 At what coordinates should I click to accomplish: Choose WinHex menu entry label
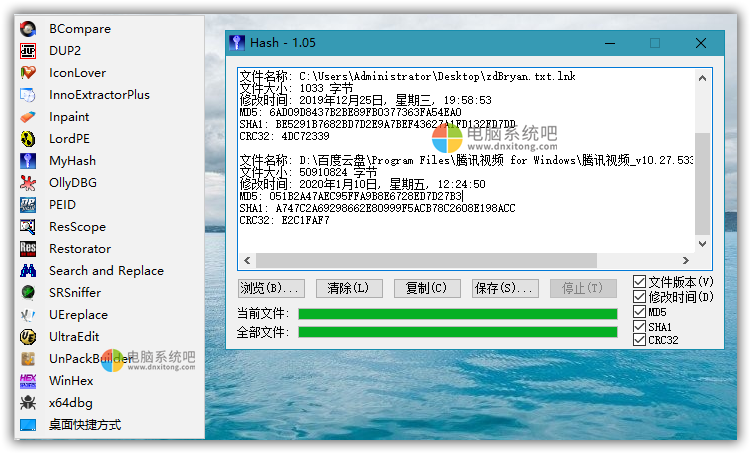click(x=71, y=381)
